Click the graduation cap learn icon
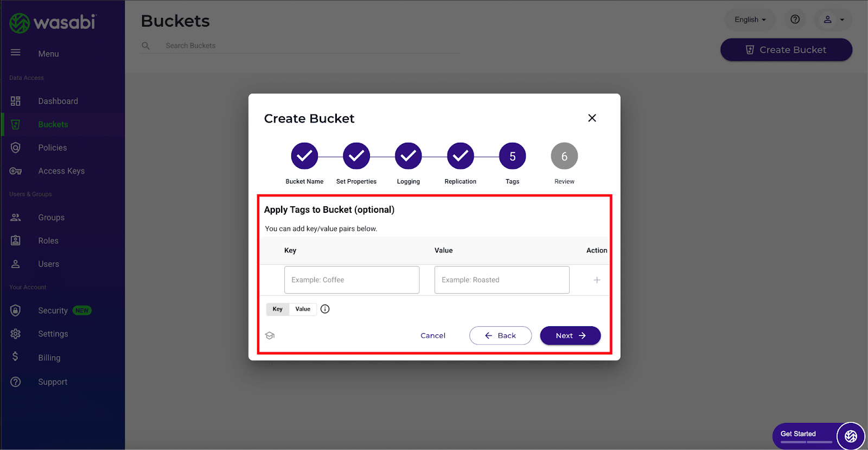Viewport: 868px width, 450px height. point(270,335)
